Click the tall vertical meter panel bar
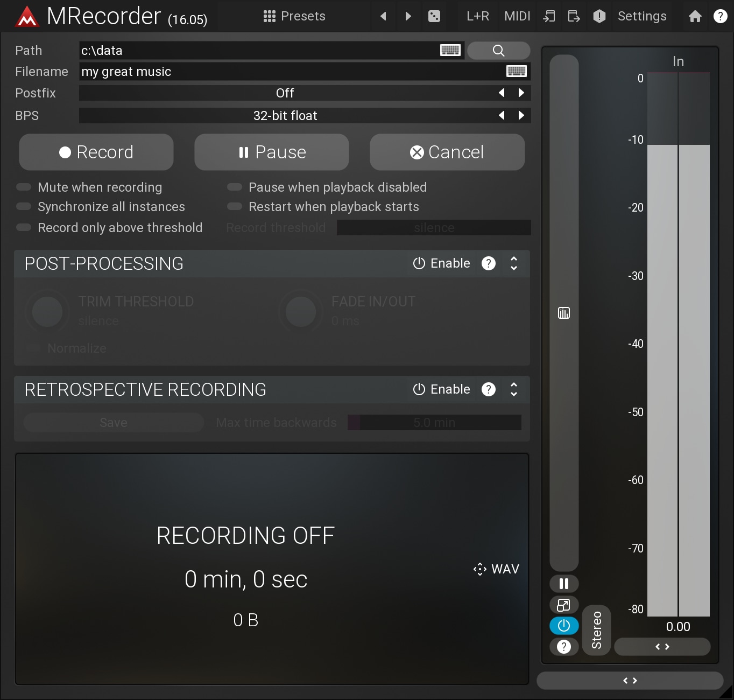734x700 pixels. [x=564, y=312]
